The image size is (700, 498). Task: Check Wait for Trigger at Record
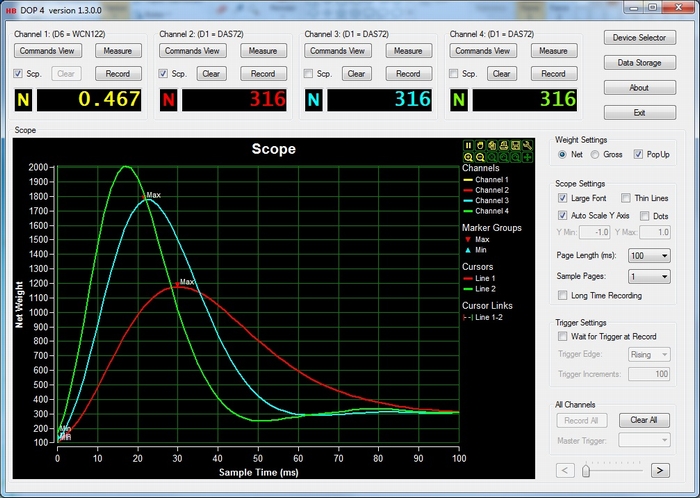(562, 336)
